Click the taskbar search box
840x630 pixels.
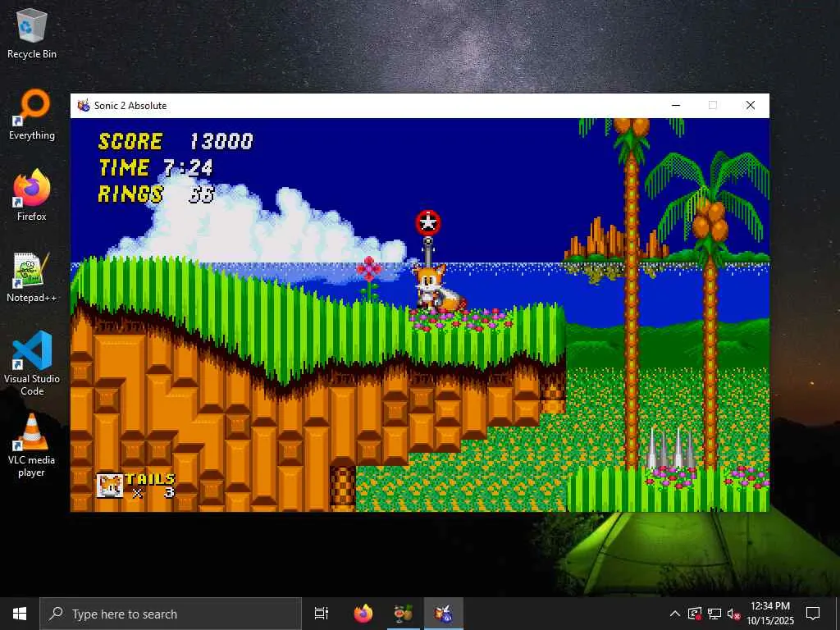coord(171,614)
